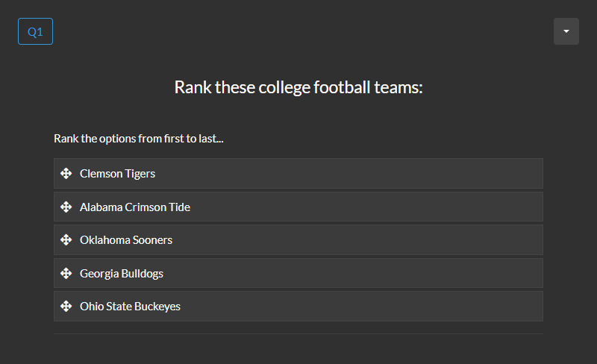Click the "Rank these college football teams" heading
597x364 pixels.
click(x=298, y=87)
